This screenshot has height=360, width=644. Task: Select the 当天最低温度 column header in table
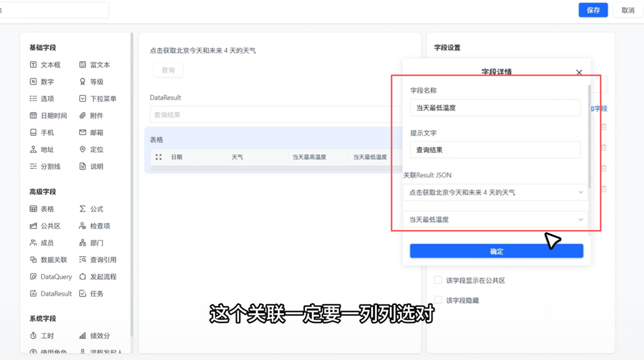[x=370, y=157]
